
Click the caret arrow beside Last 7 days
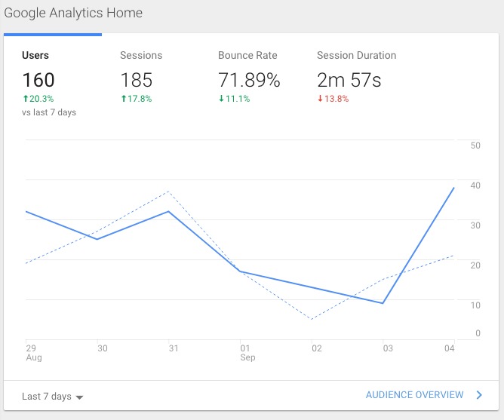point(79,397)
